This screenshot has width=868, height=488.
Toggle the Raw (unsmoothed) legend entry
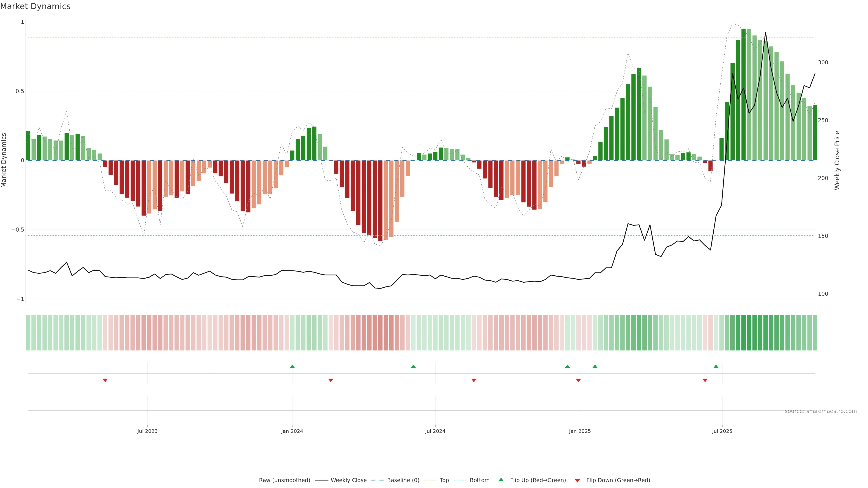(x=284, y=480)
